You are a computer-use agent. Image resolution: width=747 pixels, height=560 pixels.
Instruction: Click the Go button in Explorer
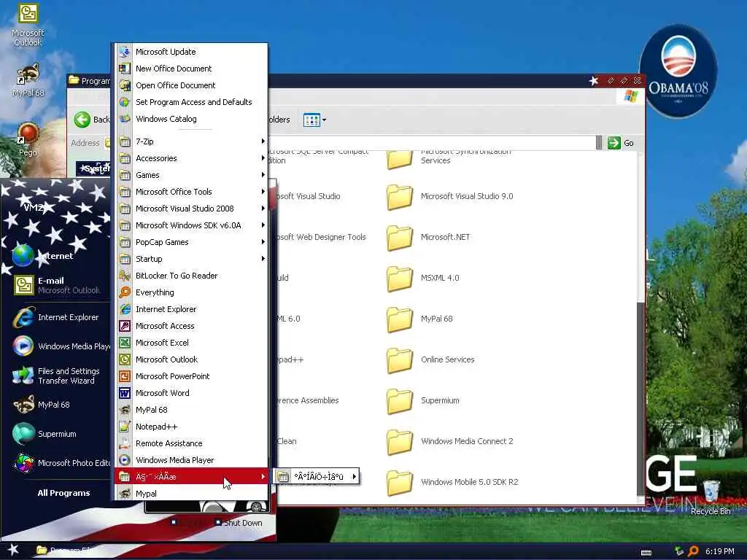coord(622,143)
